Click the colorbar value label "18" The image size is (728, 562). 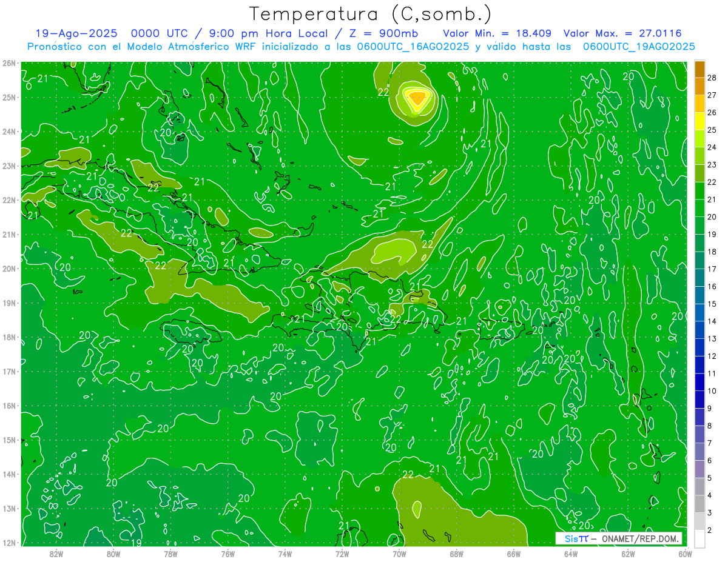[x=712, y=252]
